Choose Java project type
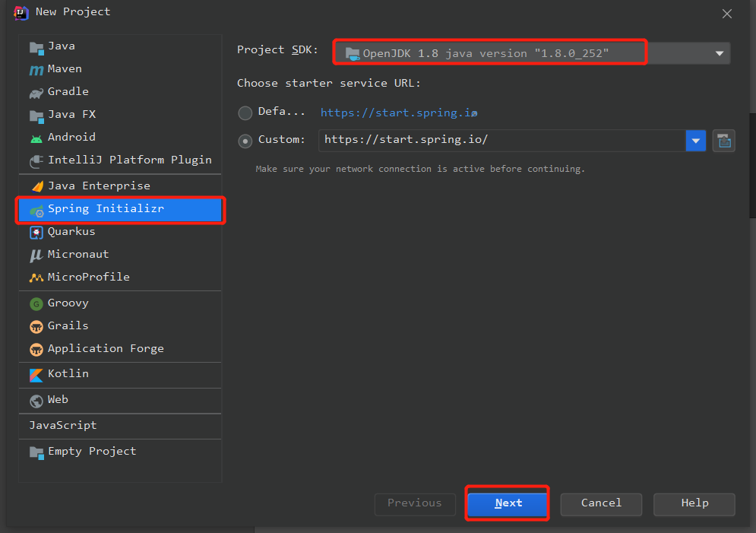 coord(120,46)
